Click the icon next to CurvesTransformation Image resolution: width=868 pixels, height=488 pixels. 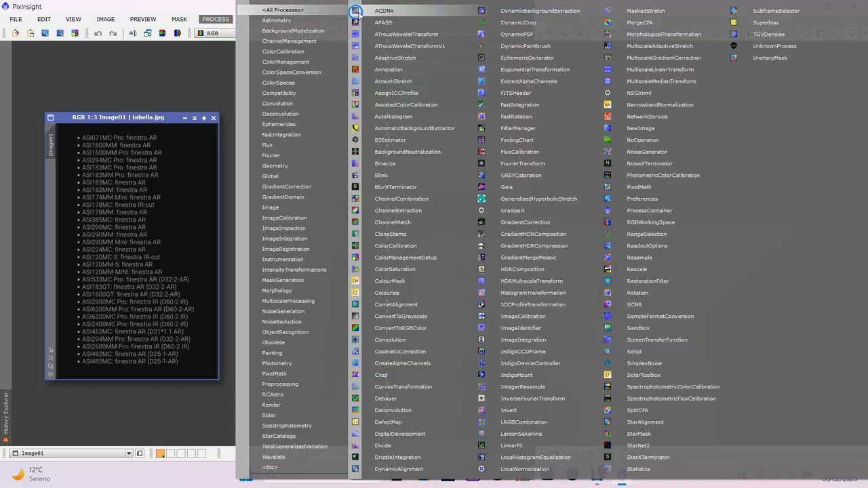pyautogui.click(x=355, y=386)
